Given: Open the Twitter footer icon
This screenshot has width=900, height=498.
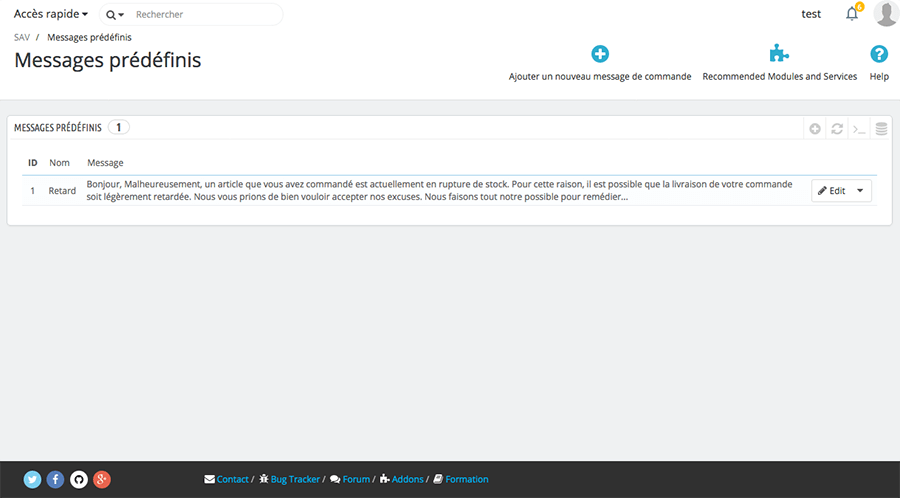Looking at the screenshot, I should pyautogui.click(x=32, y=479).
